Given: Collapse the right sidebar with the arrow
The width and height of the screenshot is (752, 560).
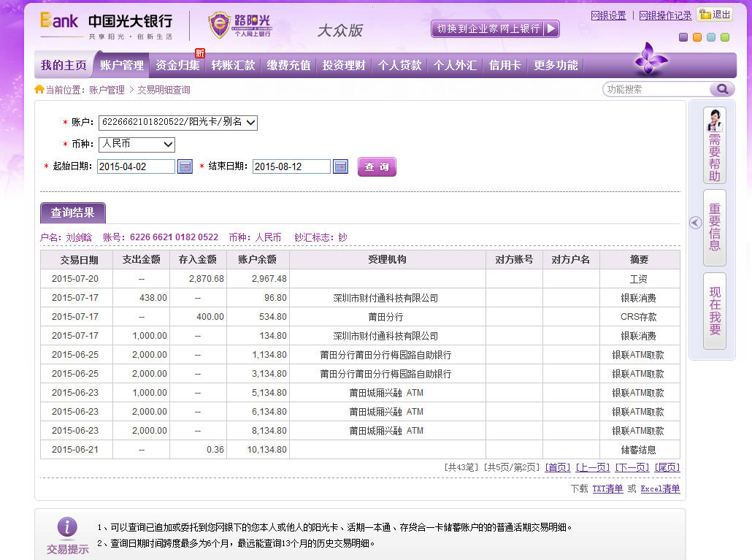Looking at the screenshot, I should coord(695,223).
